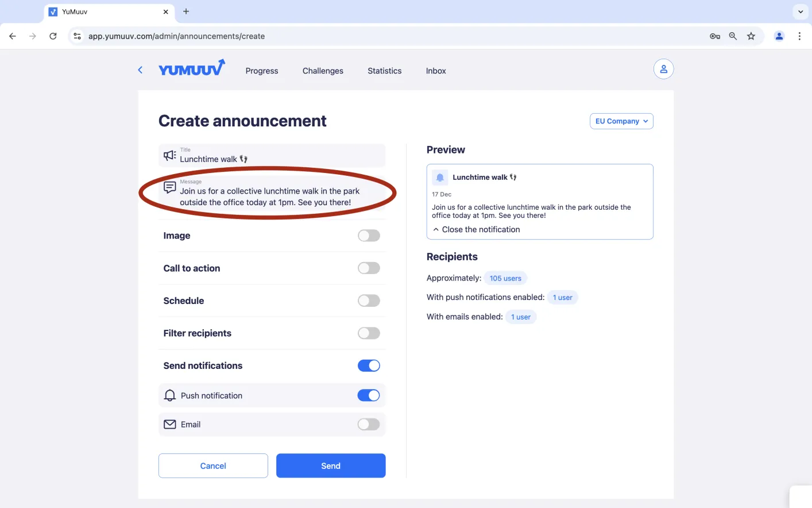Click the YuMuuv logo
Viewport: 812px width, 508px height.
[x=192, y=68]
